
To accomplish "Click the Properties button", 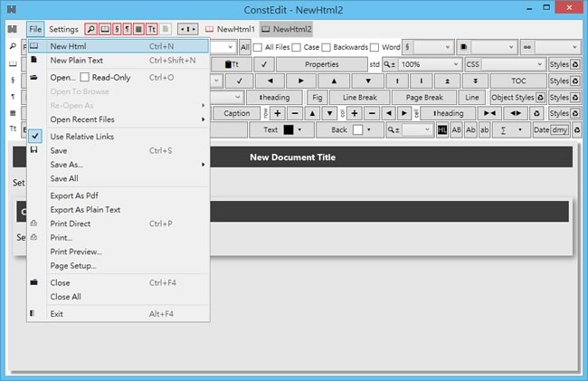I will click(x=321, y=64).
